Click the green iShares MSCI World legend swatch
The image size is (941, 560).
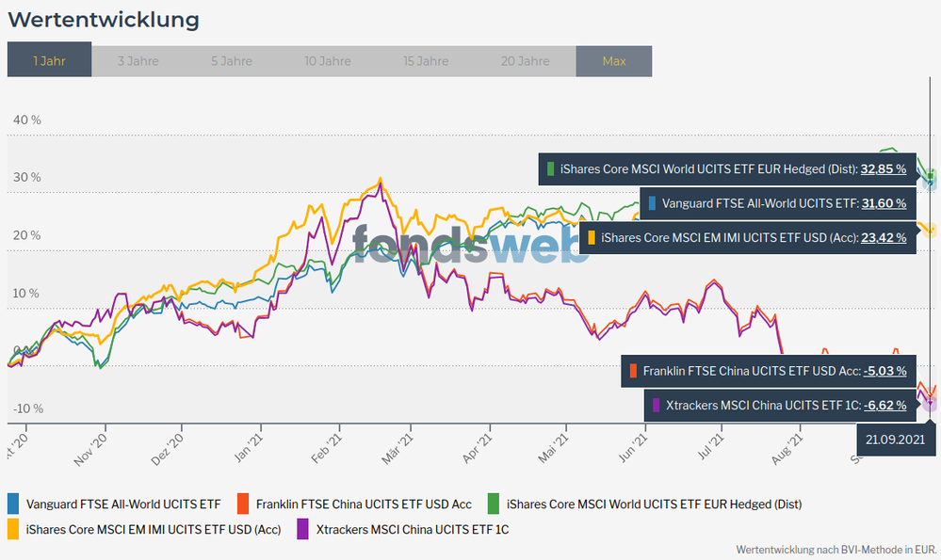[494, 504]
